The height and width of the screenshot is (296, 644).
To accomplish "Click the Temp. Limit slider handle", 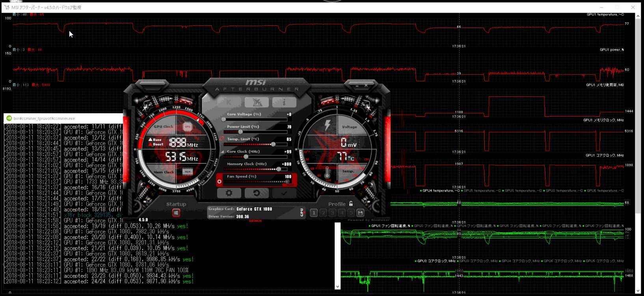I will point(273,144).
